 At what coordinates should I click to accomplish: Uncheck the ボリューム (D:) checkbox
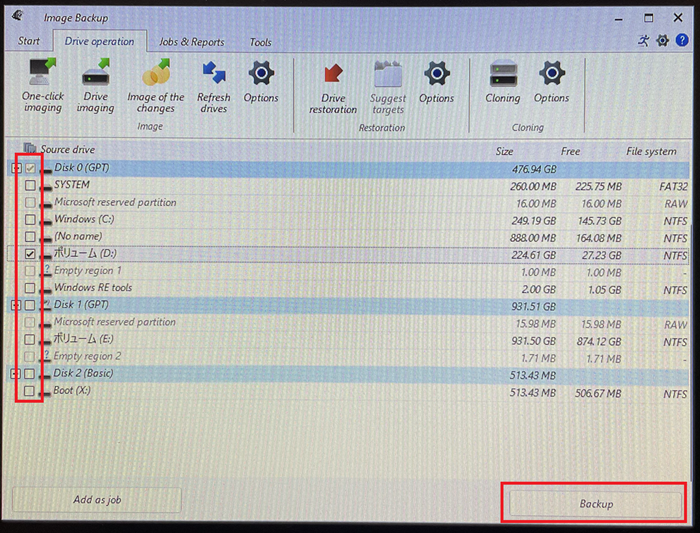30,254
